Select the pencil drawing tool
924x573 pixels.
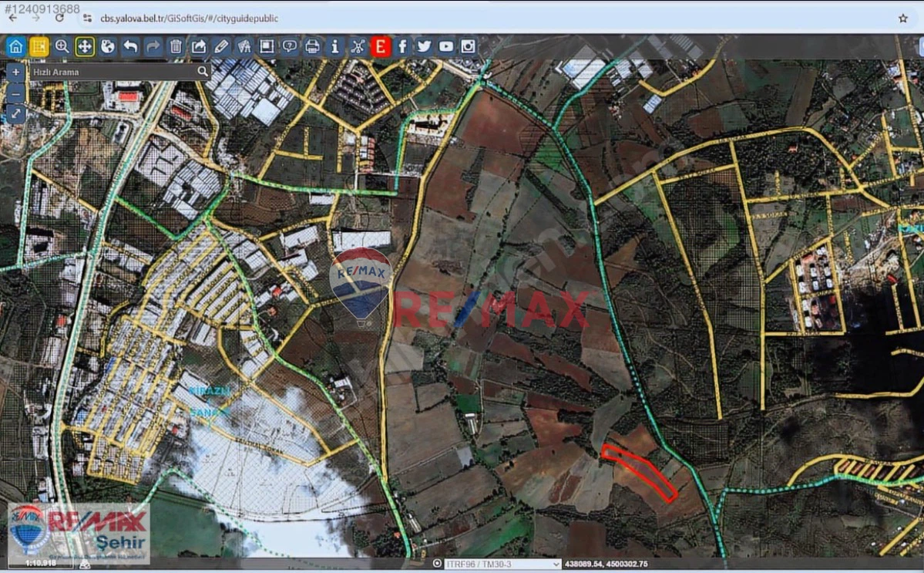pyautogui.click(x=221, y=46)
